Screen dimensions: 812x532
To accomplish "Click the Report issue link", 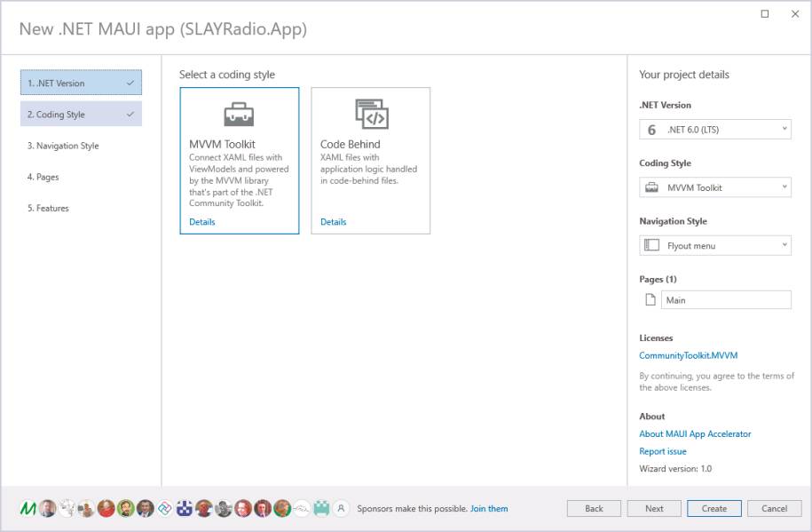I will point(663,451).
